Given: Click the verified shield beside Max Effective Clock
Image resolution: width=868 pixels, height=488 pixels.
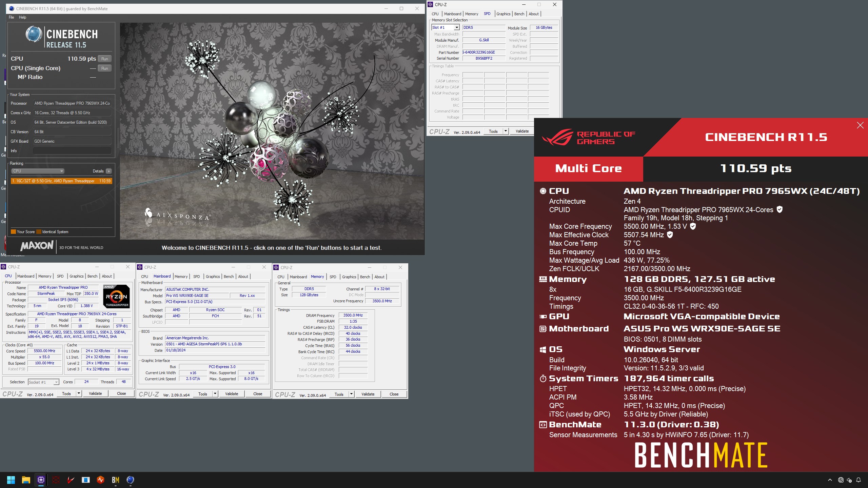Looking at the screenshot, I should 670,235.
